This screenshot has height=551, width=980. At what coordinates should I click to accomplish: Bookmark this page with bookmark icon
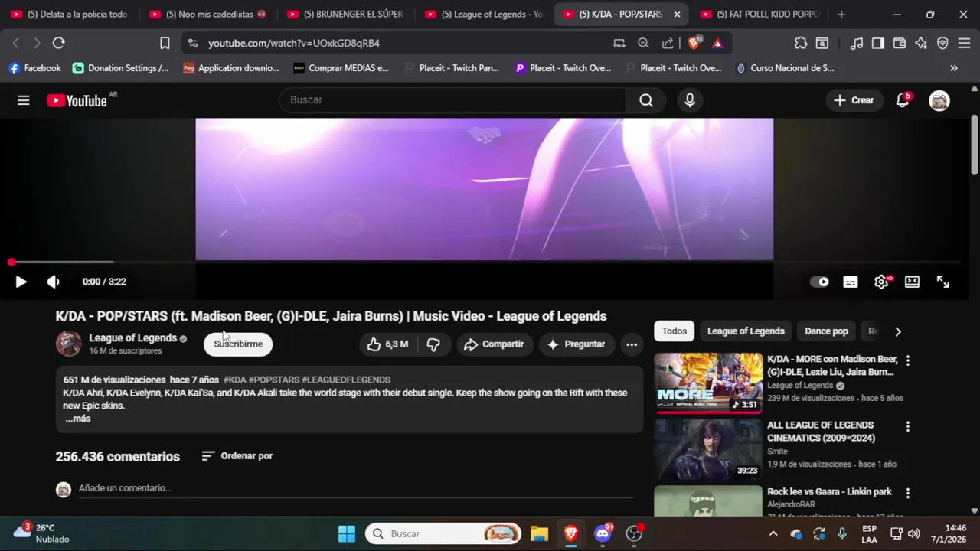click(x=165, y=43)
